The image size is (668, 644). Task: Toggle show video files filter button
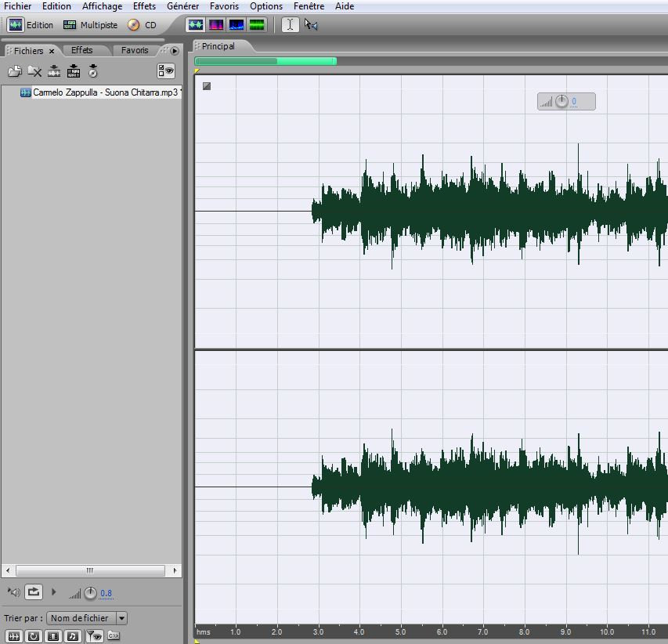point(53,636)
